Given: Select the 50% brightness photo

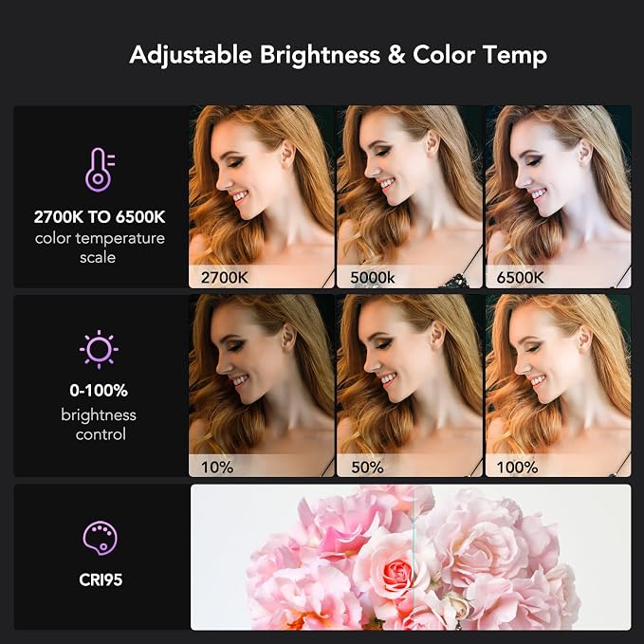Looking at the screenshot, I should coord(410,386).
